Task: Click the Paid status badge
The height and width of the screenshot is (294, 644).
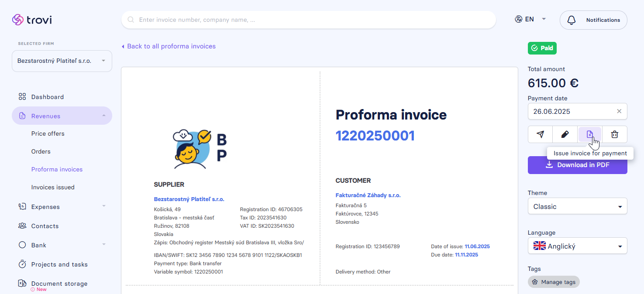Action: (x=542, y=48)
